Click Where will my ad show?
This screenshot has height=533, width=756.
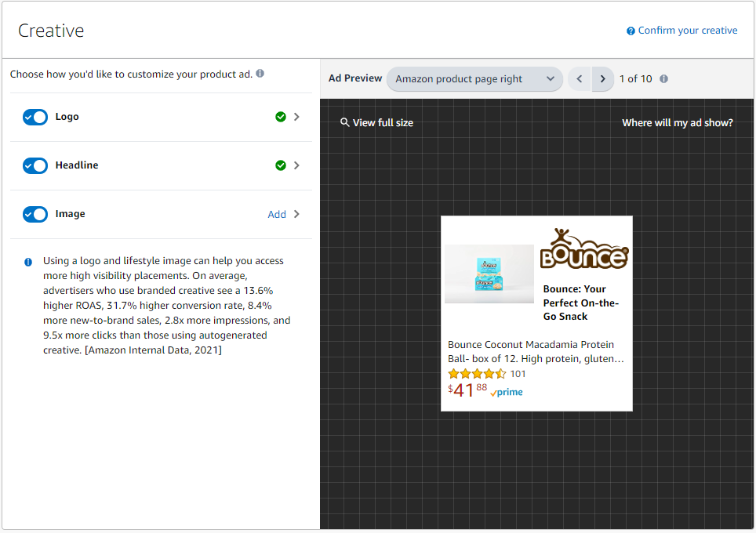pyautogui.click(x=678, y=123)
